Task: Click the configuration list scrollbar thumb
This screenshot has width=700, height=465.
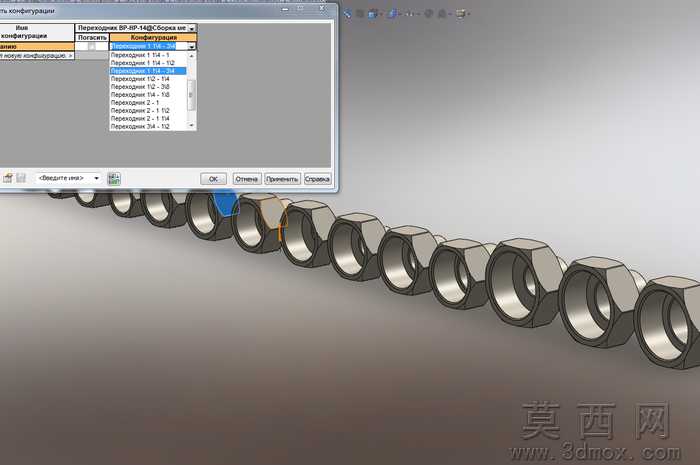Action: 192,95
